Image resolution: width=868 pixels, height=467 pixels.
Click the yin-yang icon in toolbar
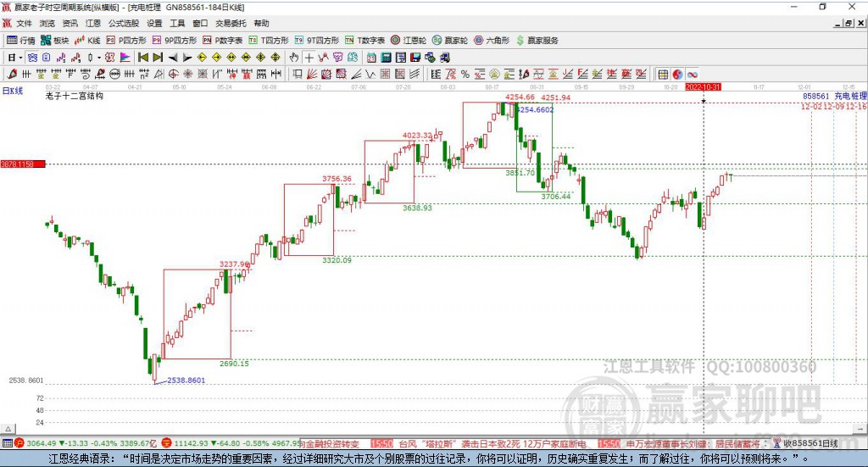click(677, 74)
